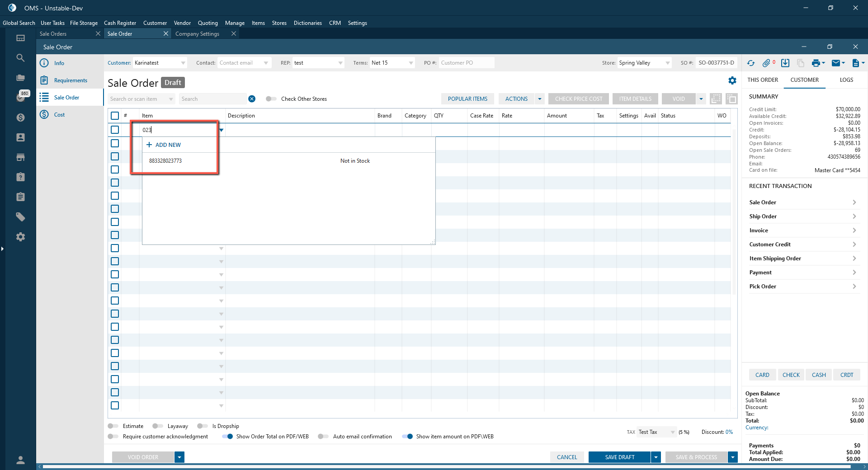Click the save/download order icon
868x470 pixels.
[785, 63]
